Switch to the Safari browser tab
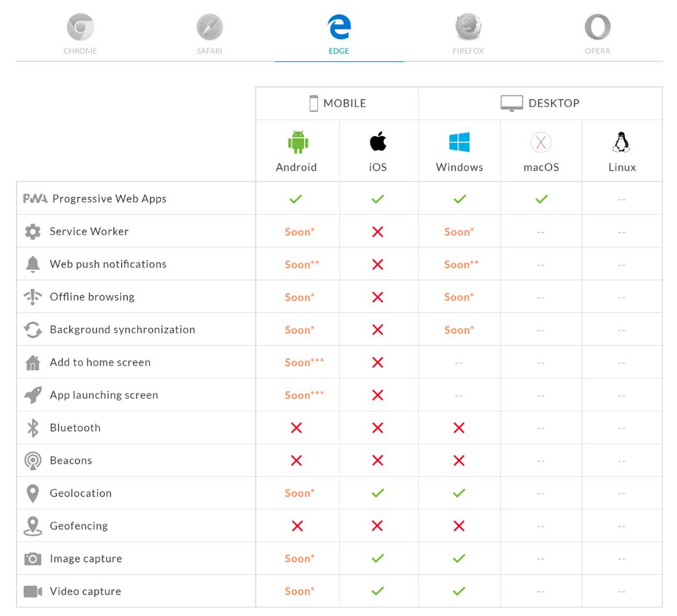 coord(209,35)
